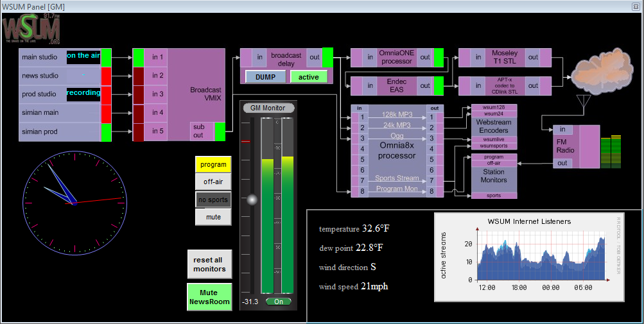The image size is (644, 324).
Task: Toggle the GM Monitor On switch
Action: (x=279, y=302)
